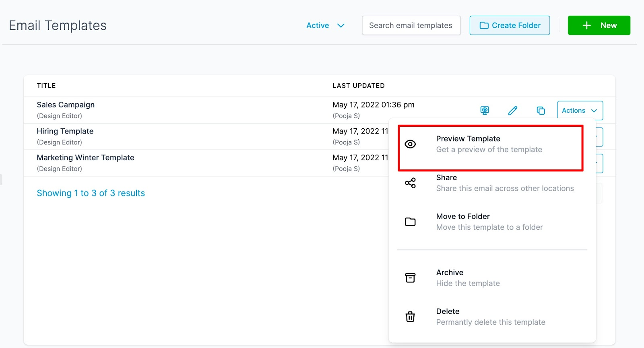Click the plus icon on New button
644x348 pixels.
587,25
